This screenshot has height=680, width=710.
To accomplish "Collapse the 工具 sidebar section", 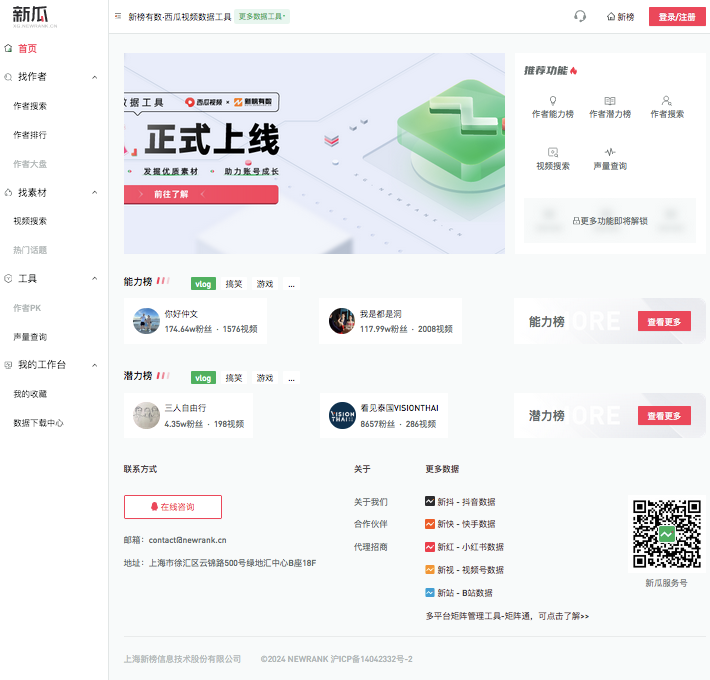I will 94,278.
